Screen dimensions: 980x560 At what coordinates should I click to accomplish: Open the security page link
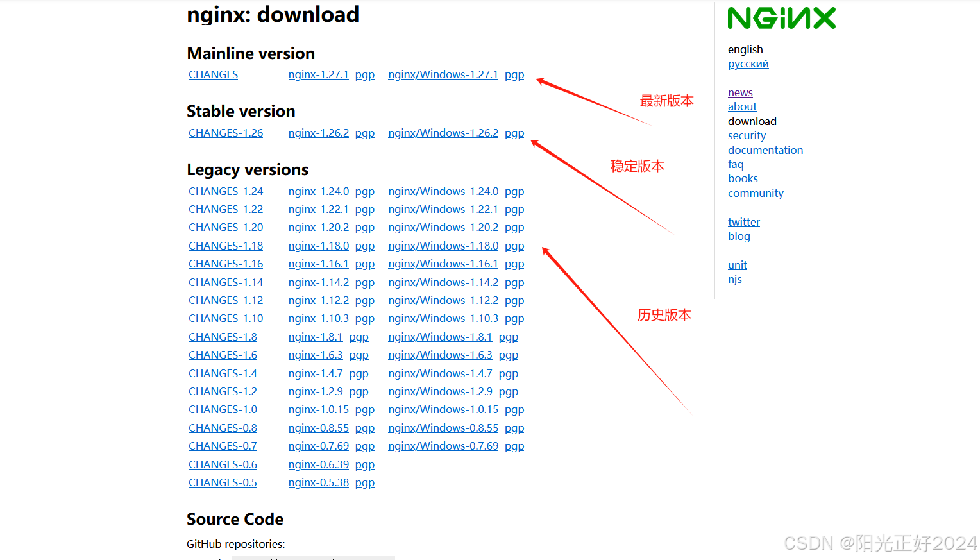point(747,136)
